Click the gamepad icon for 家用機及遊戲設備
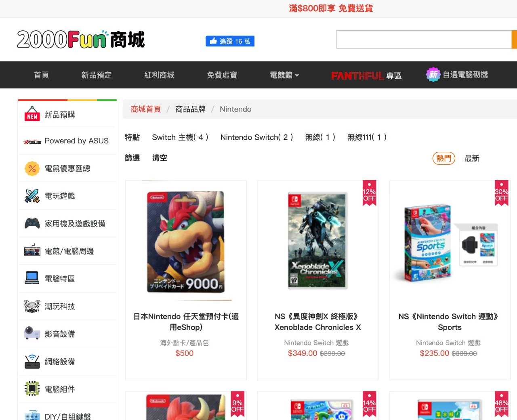517x420 pixels. 32,223
